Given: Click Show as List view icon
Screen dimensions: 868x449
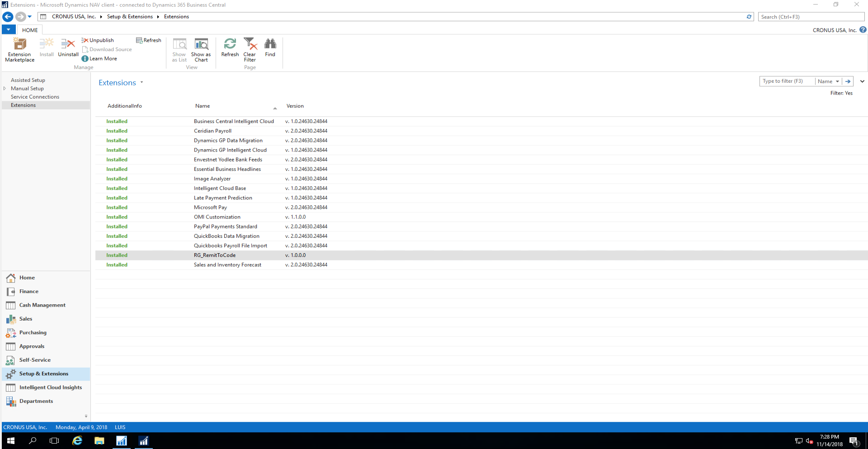Looking at the screenshot, I should point(179,50).
